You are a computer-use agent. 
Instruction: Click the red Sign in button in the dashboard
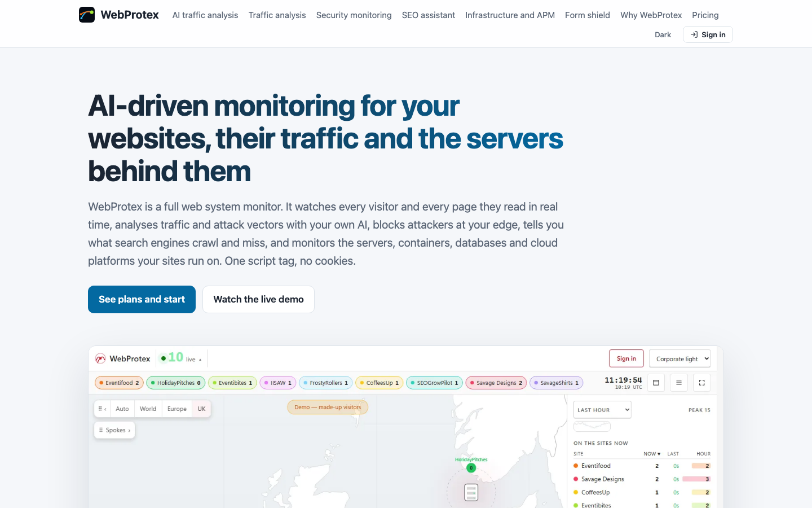pos(626,358)
